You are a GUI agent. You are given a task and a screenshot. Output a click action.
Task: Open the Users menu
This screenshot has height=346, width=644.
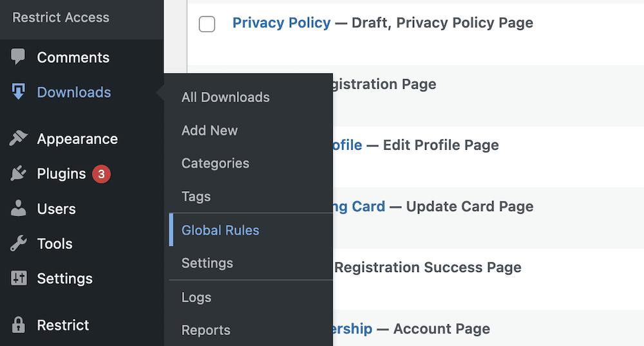56,209
